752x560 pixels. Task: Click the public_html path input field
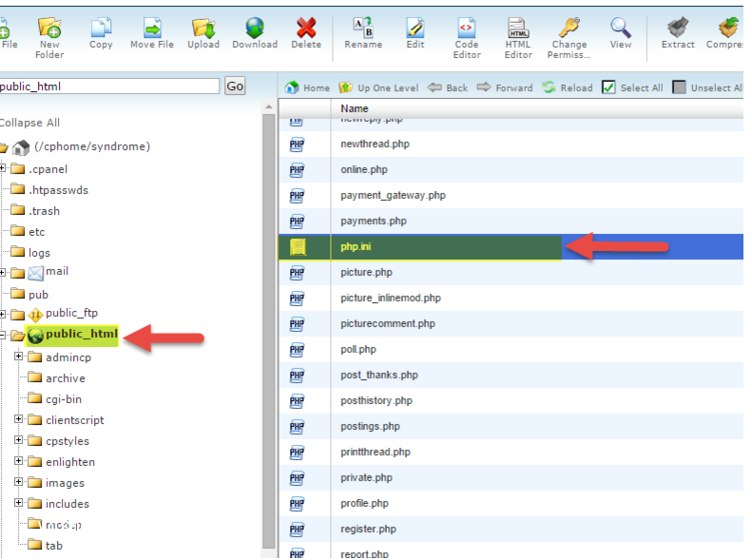click(x=109, y=87)
